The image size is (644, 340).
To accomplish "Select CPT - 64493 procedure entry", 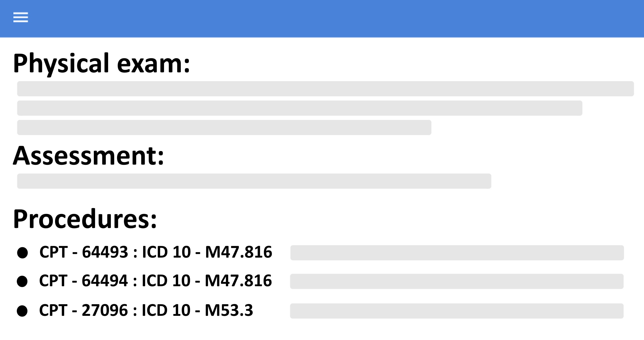I will [x=156, y=252].
